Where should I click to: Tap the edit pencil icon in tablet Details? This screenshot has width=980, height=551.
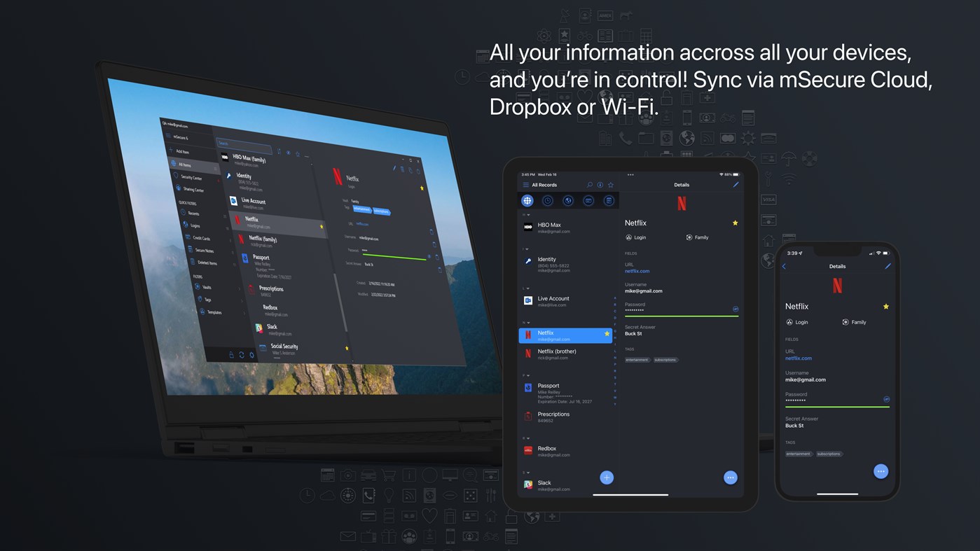(x=736, y=185)
